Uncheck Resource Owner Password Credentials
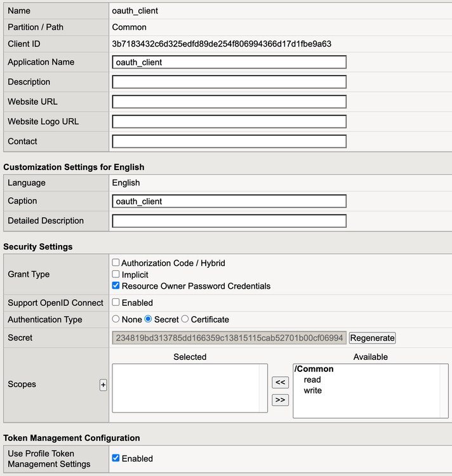 coord(116,286)
